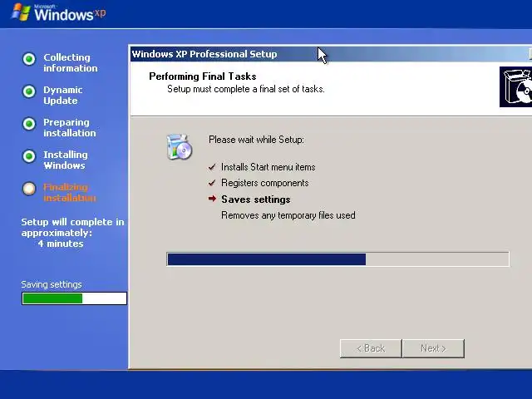Click the 'Saving settings' status label
The width and height of the screenshot is (532, 399).
52,284
